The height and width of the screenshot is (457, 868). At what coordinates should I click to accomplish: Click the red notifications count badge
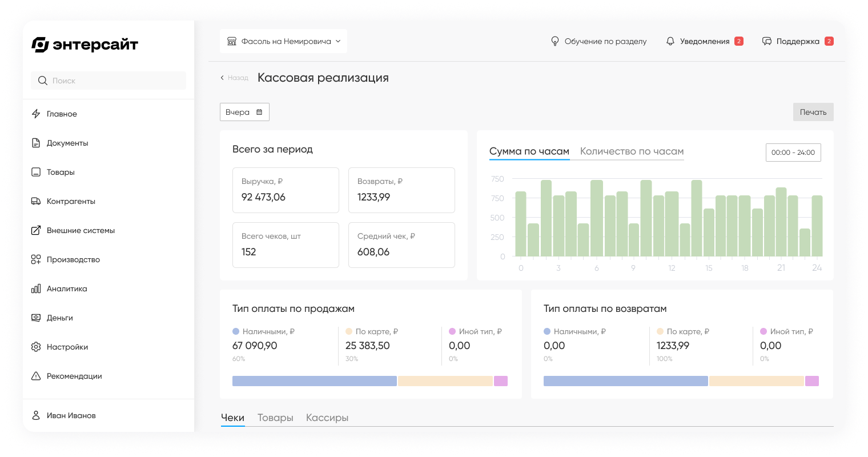point(739,41)
